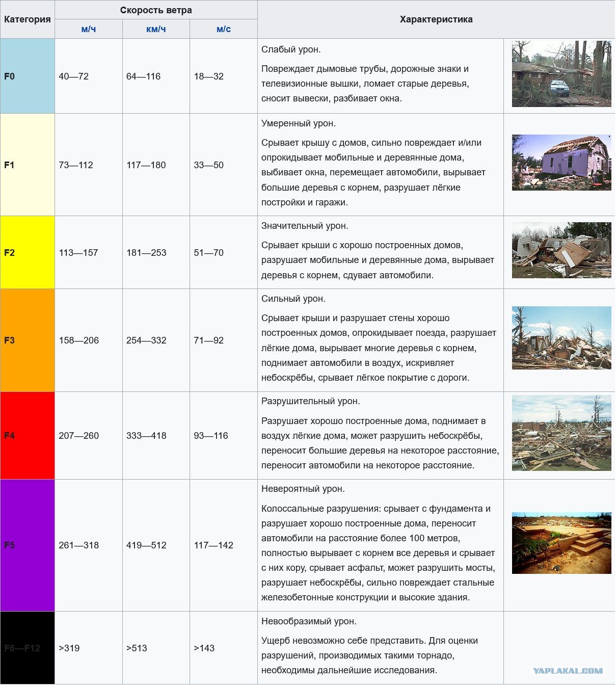The width and height of the screenshot is (616, 686).
Task: Click the red F4 category cell
Action: click(28, 435)
